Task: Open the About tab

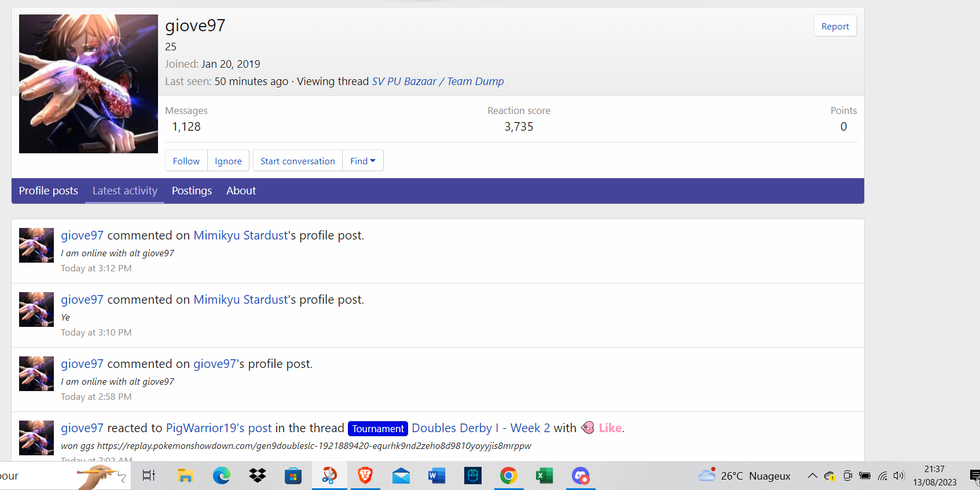Action: click(x=241, y=191)
